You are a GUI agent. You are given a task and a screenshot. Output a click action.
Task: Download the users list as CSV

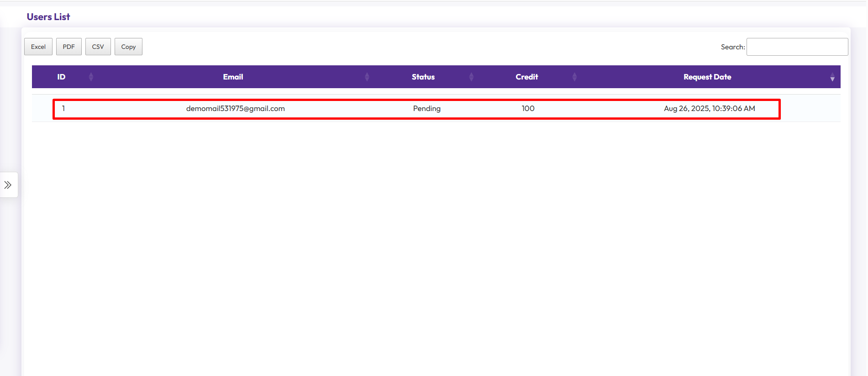98,47
